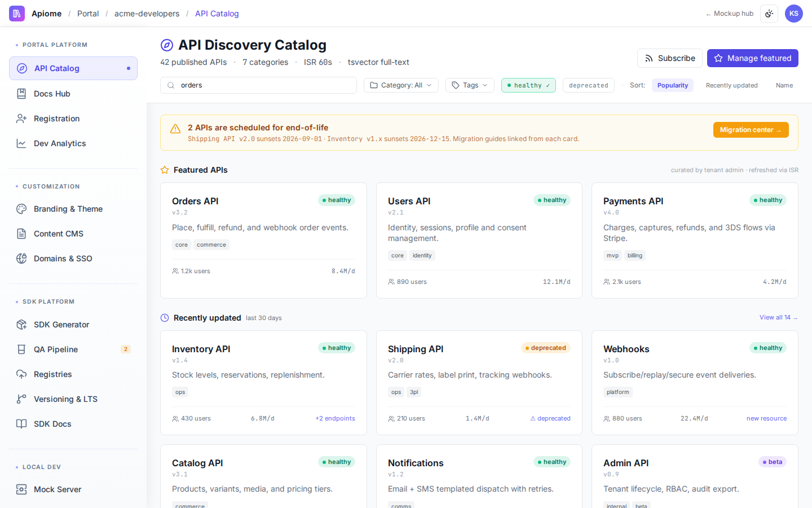Click the 3pl tag on Shipping API

(414, 392)
